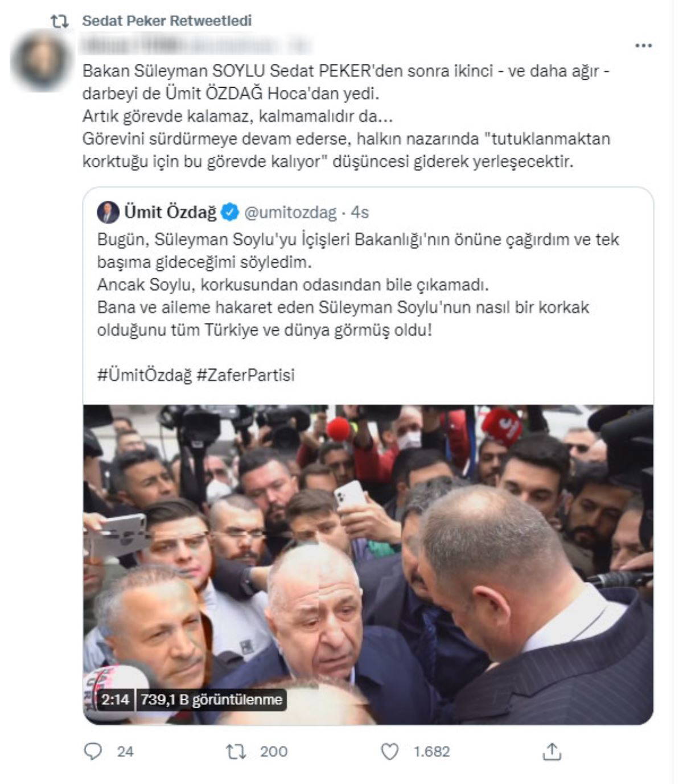Click the 739,1 B görüntülenme view count

pyautogui.click(x=211, y=699)
